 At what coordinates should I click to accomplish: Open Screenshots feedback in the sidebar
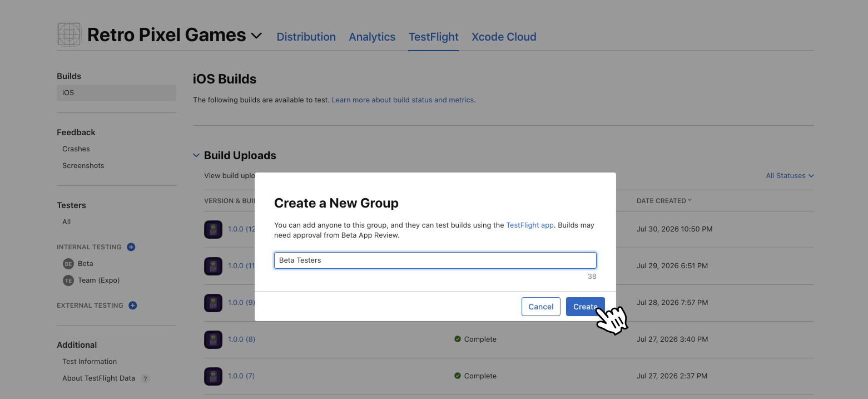click(83, 166)
